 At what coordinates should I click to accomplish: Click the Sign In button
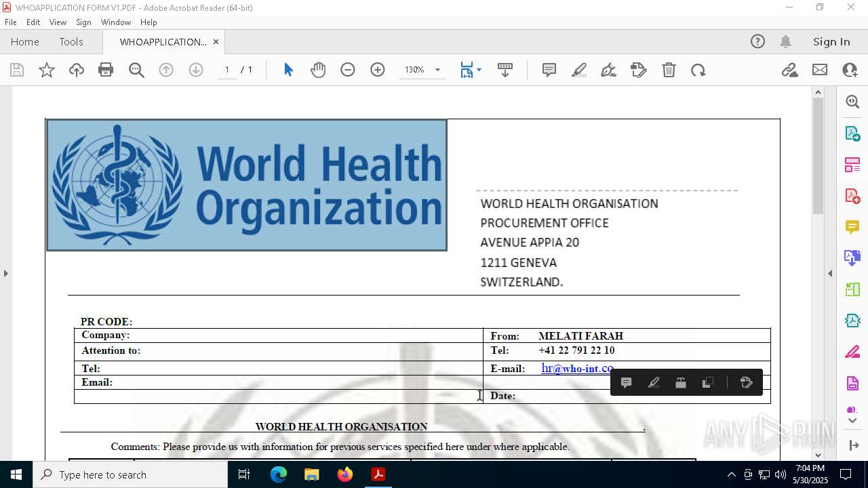coord(831,42)
